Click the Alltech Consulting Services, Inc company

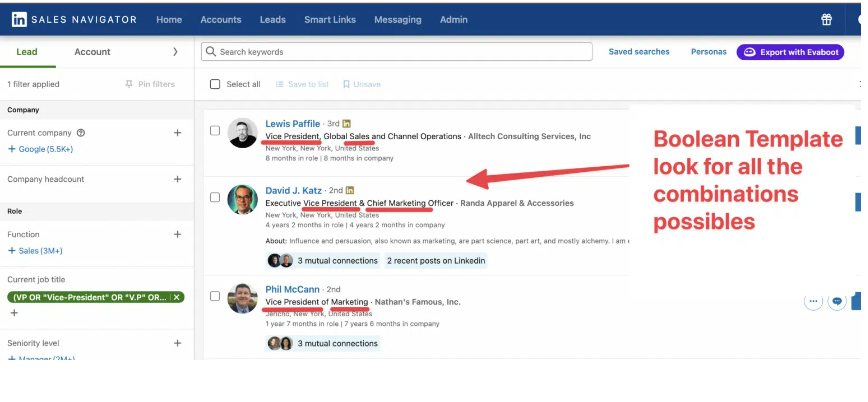pos(529,136)
